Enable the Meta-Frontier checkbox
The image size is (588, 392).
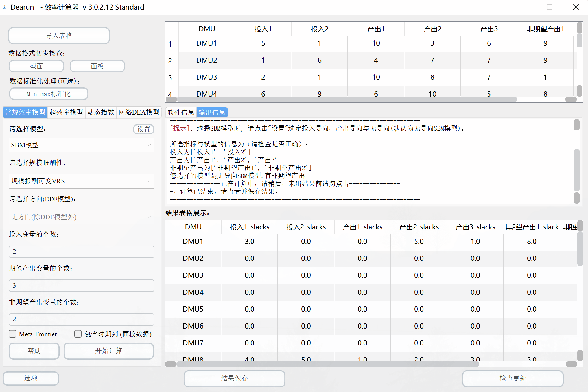[x=12, y=334]
